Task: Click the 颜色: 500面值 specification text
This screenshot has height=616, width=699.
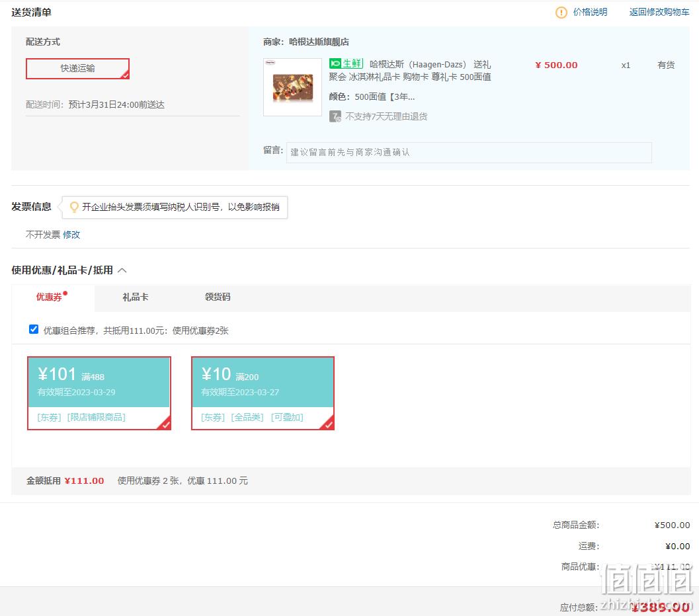Action: 372,96
